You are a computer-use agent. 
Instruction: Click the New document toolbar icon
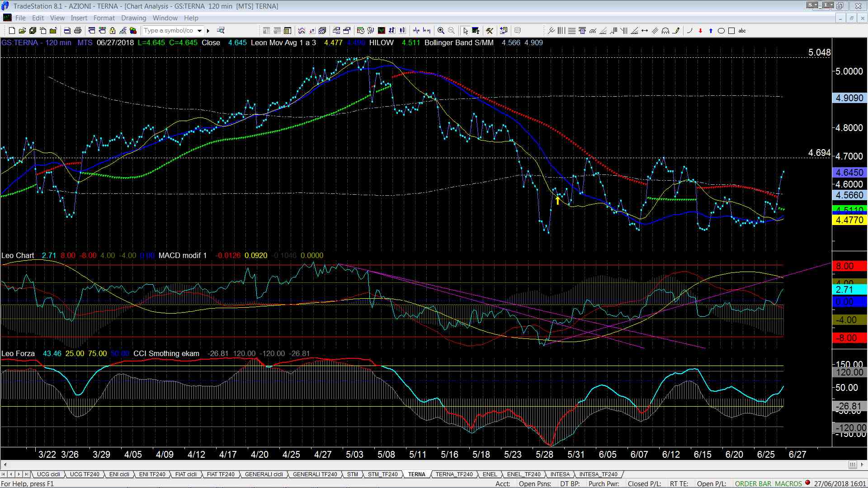coord(12,31)
